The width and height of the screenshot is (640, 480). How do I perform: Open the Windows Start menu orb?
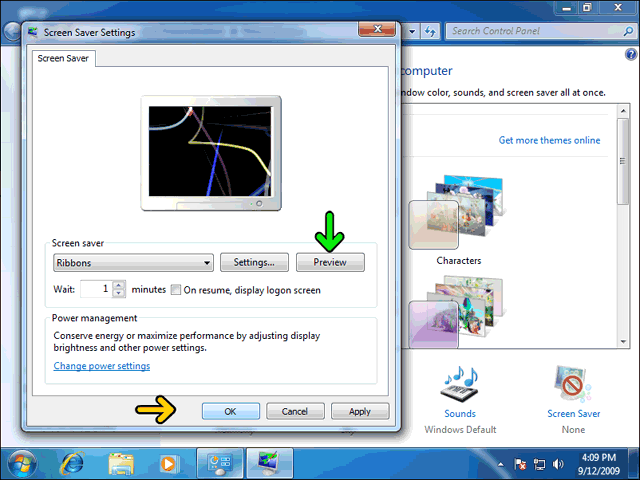tap(22, 464)
